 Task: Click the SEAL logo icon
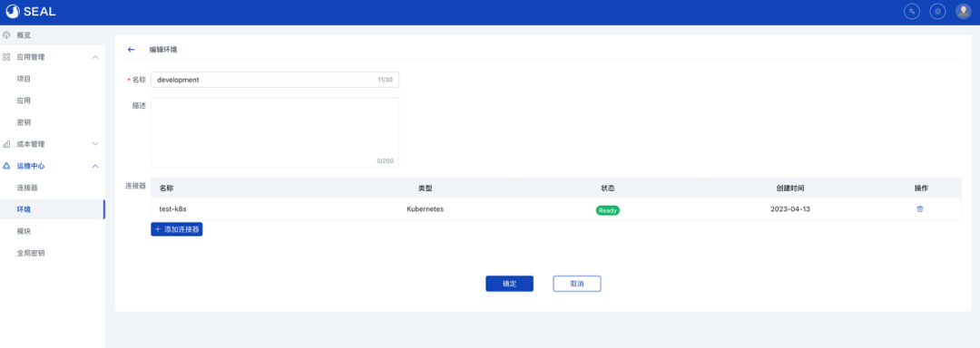click(x=13, y=11)
